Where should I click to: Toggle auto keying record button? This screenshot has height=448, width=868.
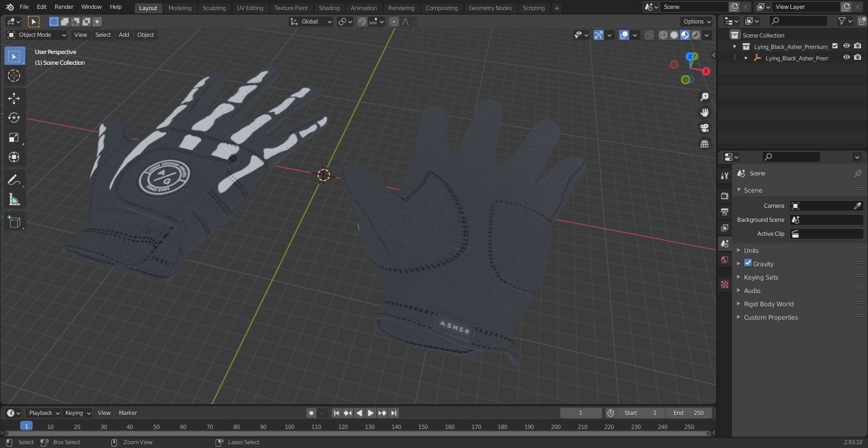tap(311, 413)
